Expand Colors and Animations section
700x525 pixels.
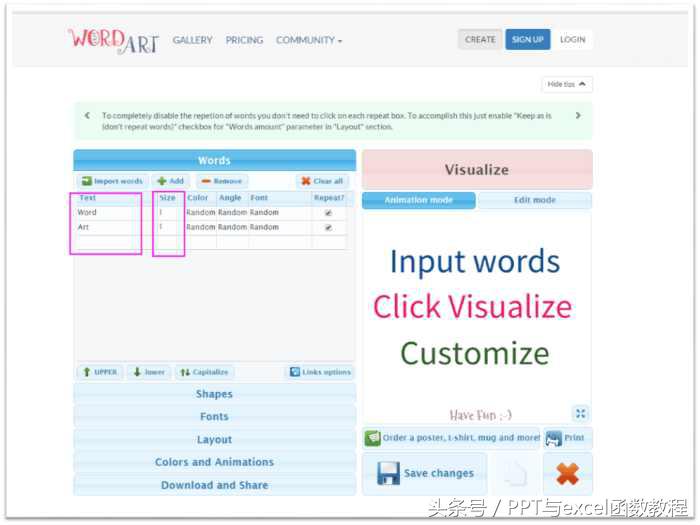pyautogui.click(x=214, y=462)
